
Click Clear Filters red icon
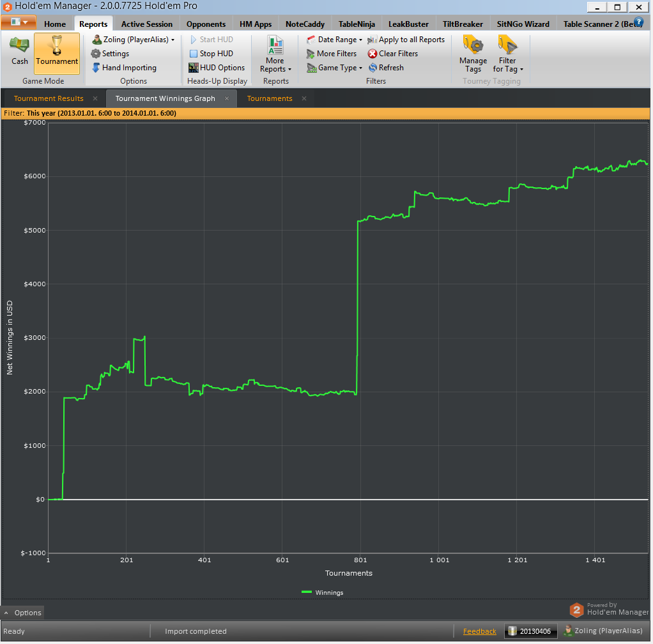[x=373, y=54]
